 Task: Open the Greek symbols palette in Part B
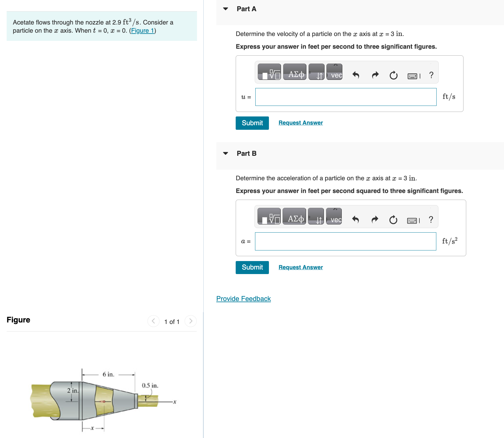click(295, 216)
